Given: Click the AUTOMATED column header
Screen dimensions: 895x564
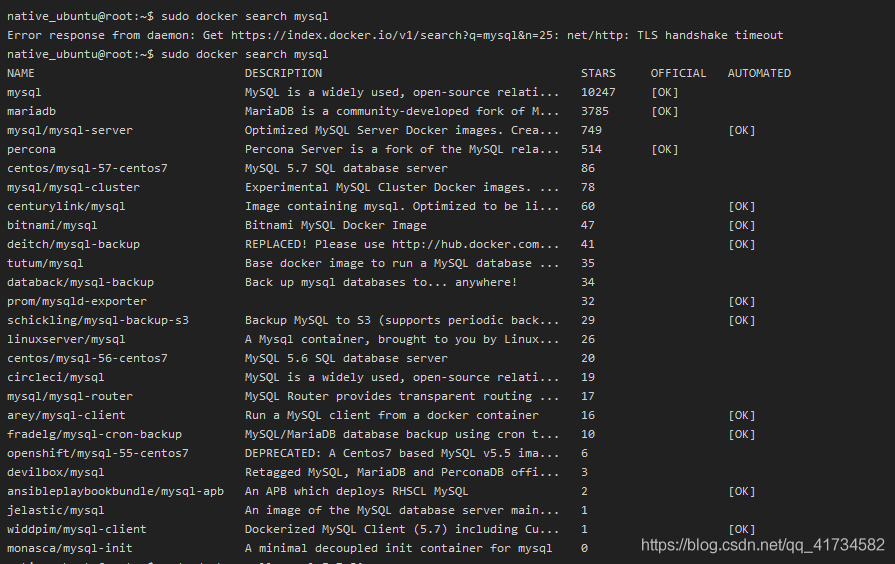Looking at the screenshot, I should tap(759, 73).
